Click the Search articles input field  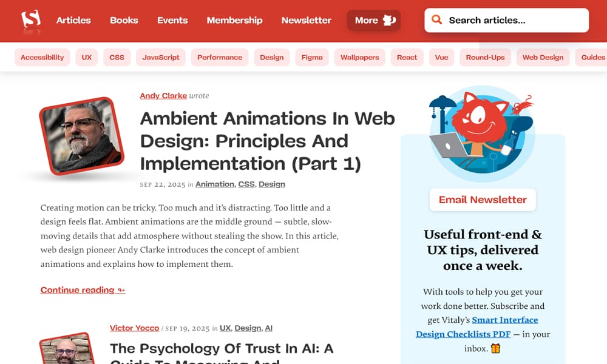point(516,19)
